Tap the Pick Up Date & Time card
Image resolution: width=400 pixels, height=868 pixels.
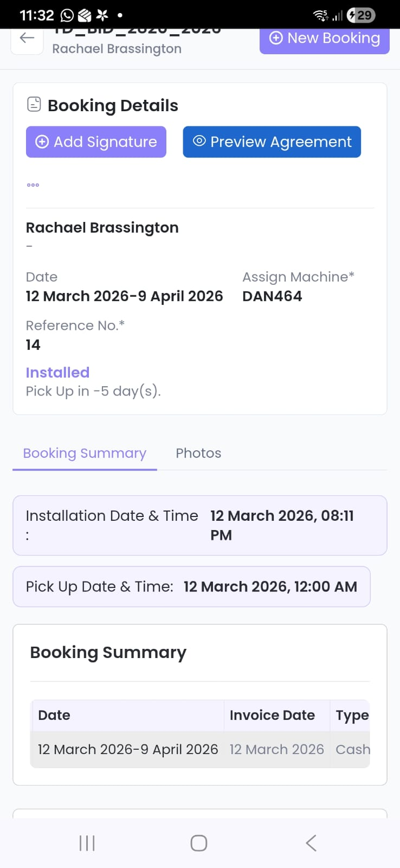[x=191, y=586]
